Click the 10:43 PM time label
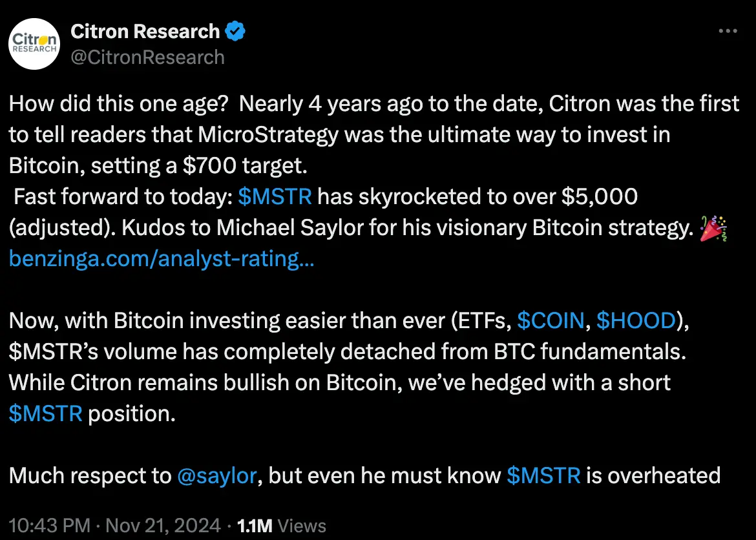Image resolution: width=756 pixels, height=540 pixels. [50, 525]
